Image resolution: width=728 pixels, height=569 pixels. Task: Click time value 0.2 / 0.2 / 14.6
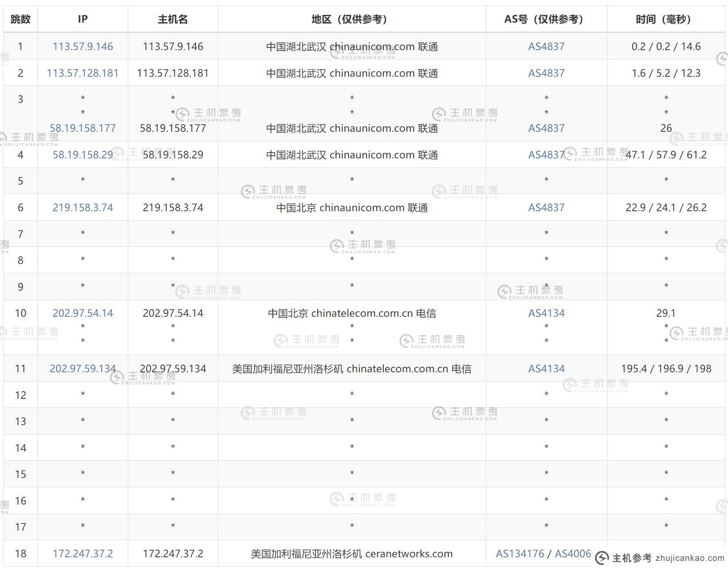click(666, 46)
